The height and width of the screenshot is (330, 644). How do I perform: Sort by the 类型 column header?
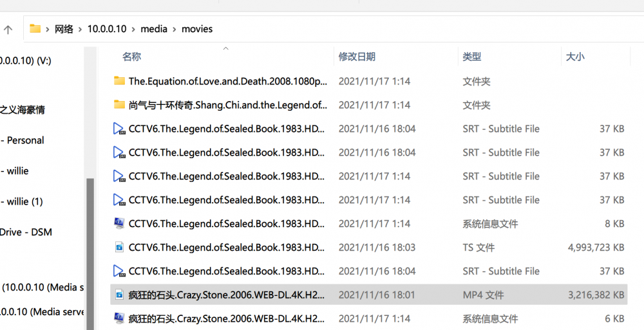pos(472,57)
